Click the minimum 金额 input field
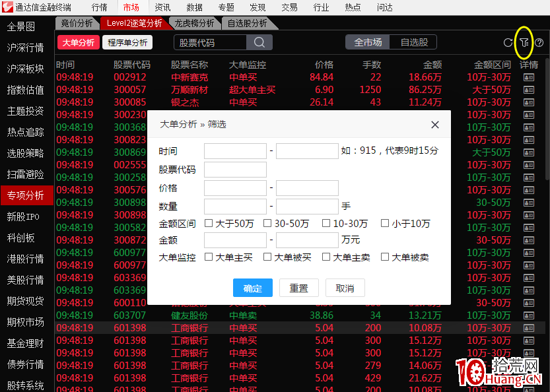This screenshot has width=550, height=392. click(235, 240)
